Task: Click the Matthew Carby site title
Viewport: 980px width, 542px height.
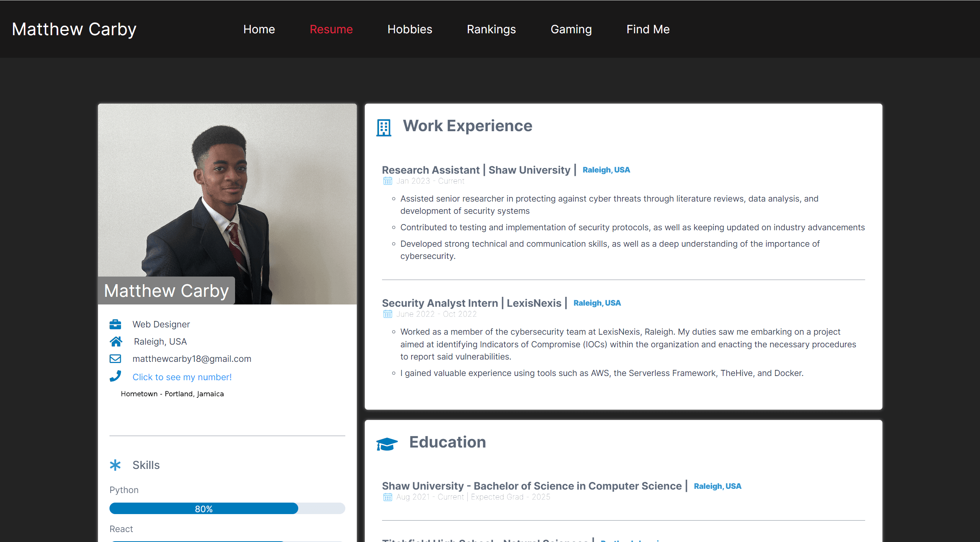Action: (74, 29)
